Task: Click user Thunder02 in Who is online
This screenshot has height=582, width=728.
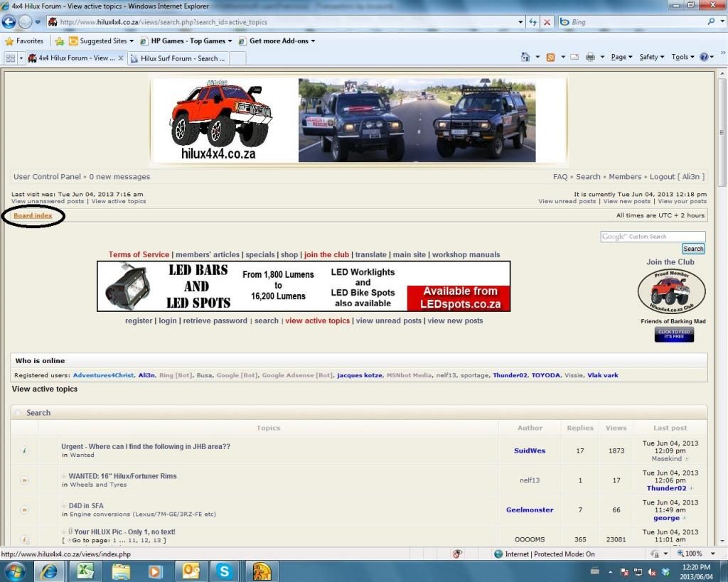Action: point(510,375)
